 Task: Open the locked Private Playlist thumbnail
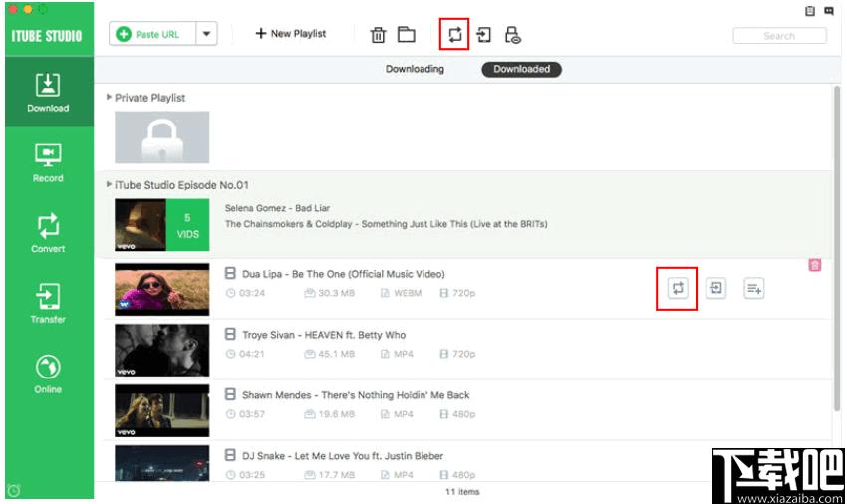point(162,137)
